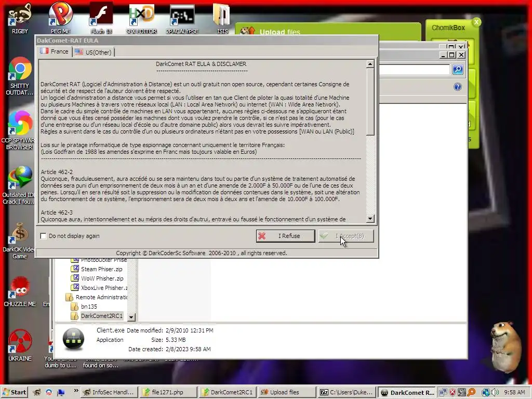Switch to 7-Zip C:\Users\Duke taskbar window
Viewport: 532px width, 399px height.
[x=347, y=393]
